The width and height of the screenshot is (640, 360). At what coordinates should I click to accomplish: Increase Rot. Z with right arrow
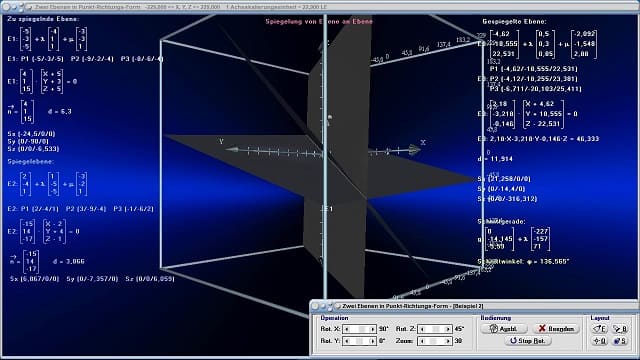(x=448, y=329)
